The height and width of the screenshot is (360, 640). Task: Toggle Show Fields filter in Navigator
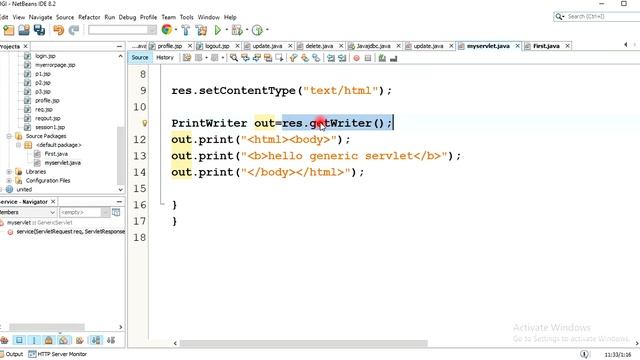tap(19, 340)
